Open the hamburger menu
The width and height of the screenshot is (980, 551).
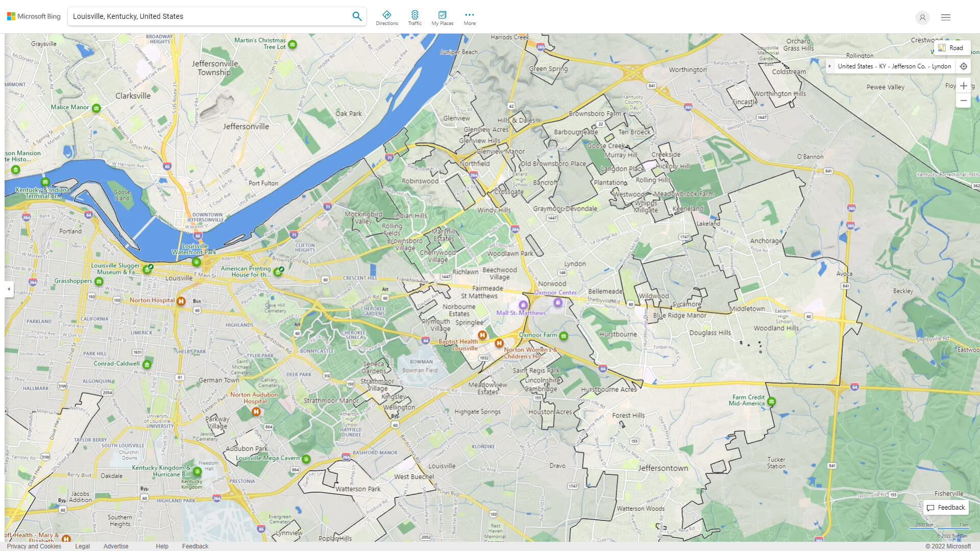(945, 17)
